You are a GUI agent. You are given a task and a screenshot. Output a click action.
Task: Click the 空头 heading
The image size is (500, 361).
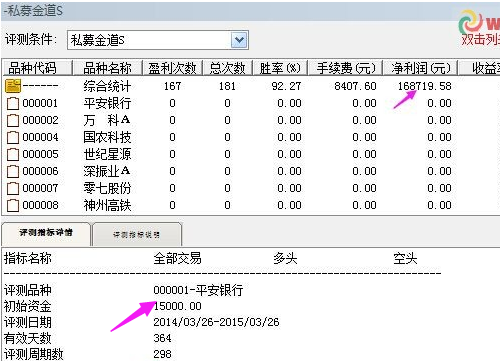coord(405,258)
